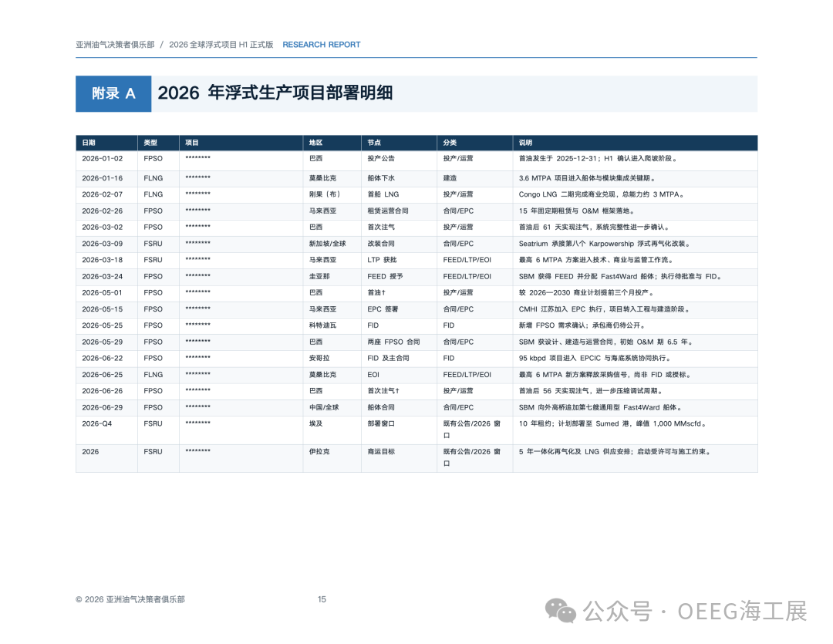Click the page number '15' in footer
Screen dimensions: 833x644
[x=322, y=599]
